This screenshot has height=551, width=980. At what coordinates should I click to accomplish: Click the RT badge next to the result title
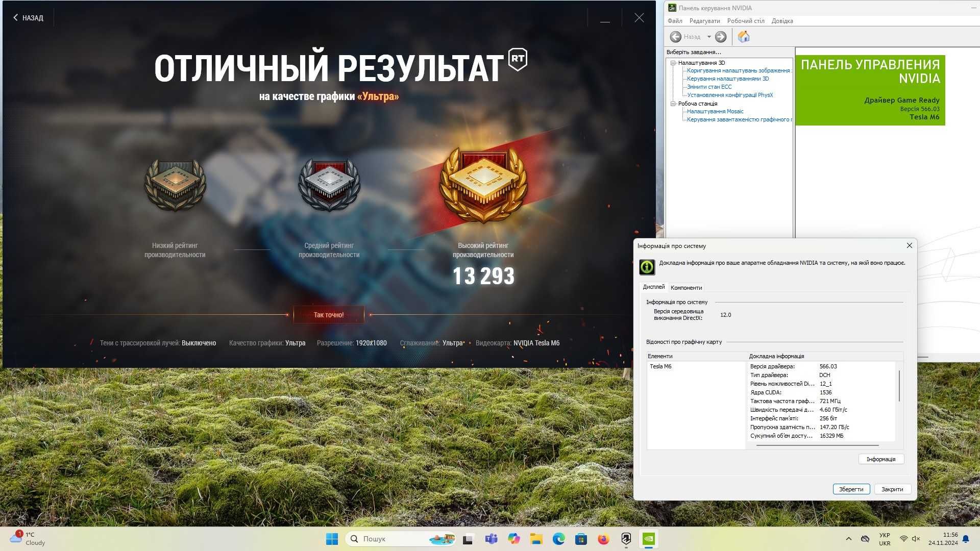click(x=518, y=59)
